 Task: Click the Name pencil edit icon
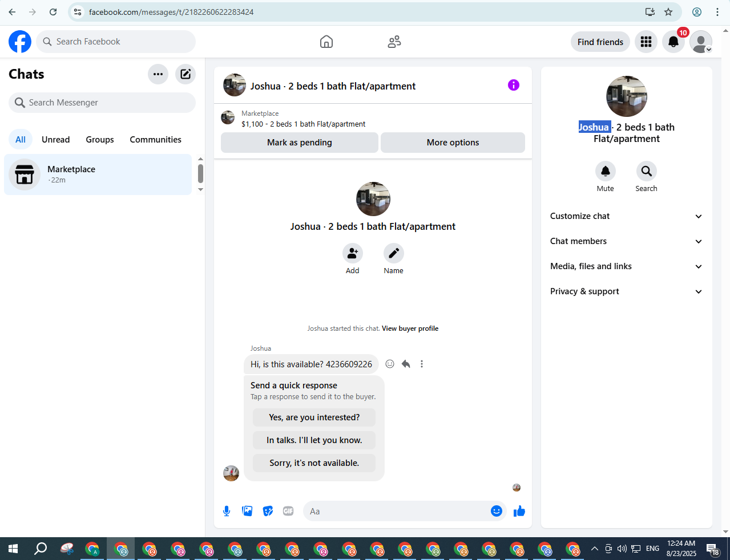click(394, 253)
